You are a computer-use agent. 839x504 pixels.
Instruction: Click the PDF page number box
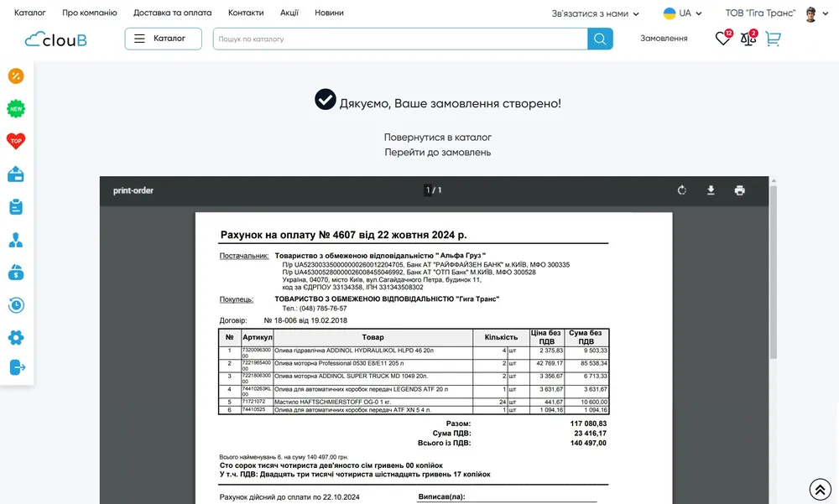[x=428, y=190]
